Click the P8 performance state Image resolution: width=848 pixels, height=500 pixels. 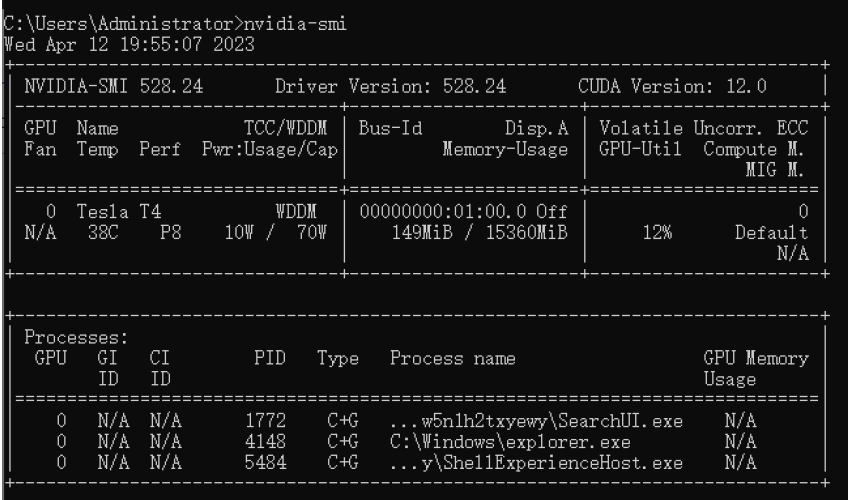point(170,232)
